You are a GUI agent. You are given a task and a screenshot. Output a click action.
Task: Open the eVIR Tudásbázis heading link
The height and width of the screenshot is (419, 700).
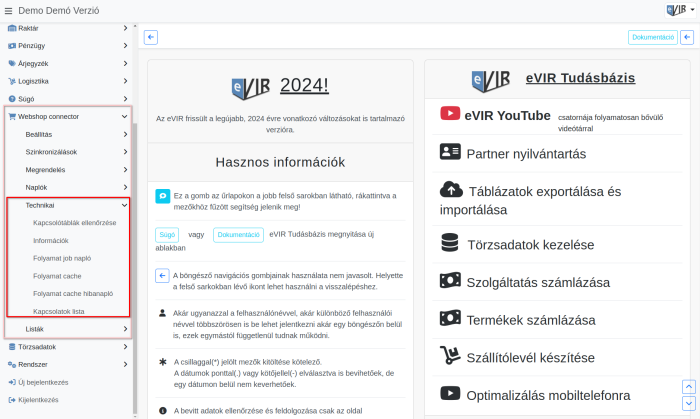pyautogui.click(x=580, y=78)
